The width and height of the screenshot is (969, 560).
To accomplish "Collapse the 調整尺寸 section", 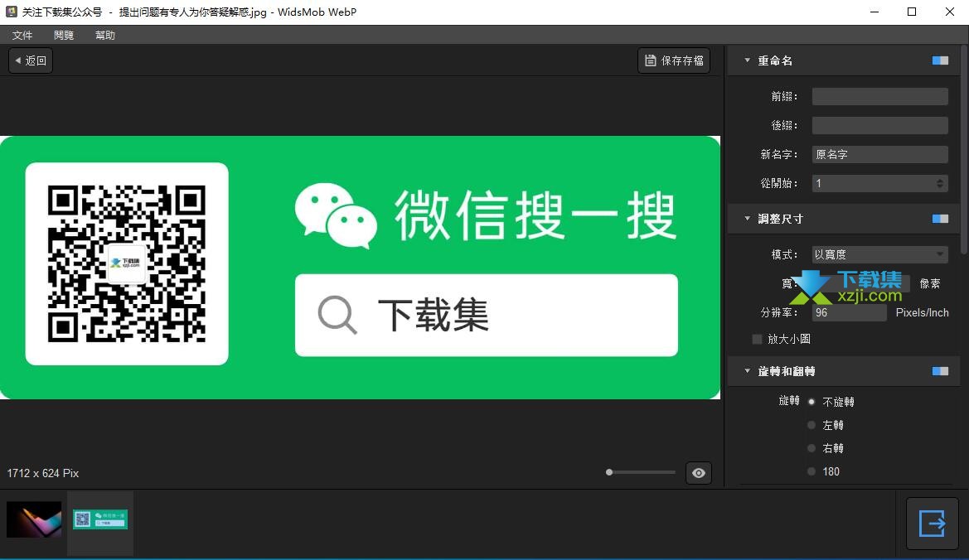I will [747, 219].
